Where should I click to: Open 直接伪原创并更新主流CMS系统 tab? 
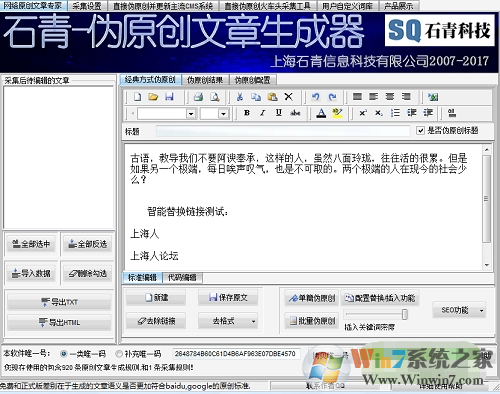click(163, 6)
